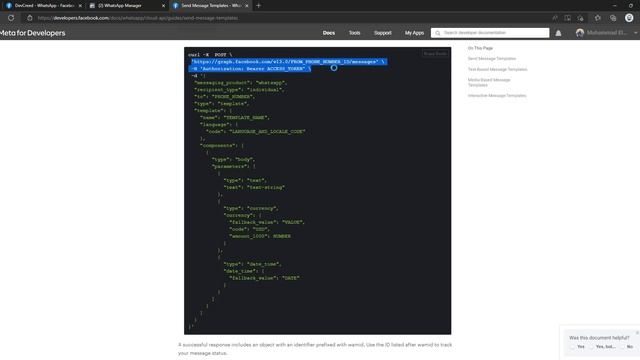640x360 pixels.
Task: Click the read aloud icon in address bar
Action: [x=555, y=18]
